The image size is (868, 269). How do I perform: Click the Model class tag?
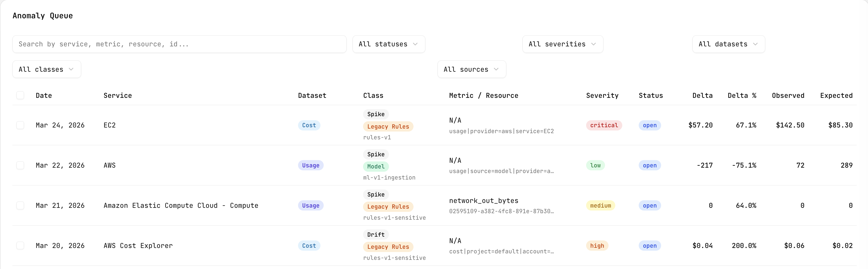[375, 166]
